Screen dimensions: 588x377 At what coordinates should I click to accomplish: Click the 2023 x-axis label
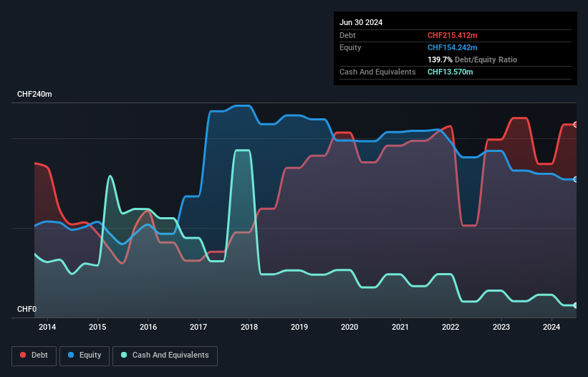(501, 327)
